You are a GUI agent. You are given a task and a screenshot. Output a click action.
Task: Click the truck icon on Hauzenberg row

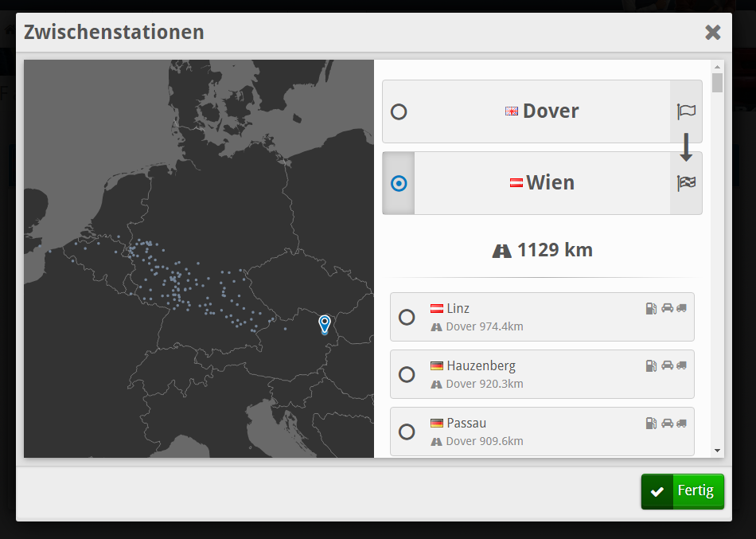click(681, 365)
